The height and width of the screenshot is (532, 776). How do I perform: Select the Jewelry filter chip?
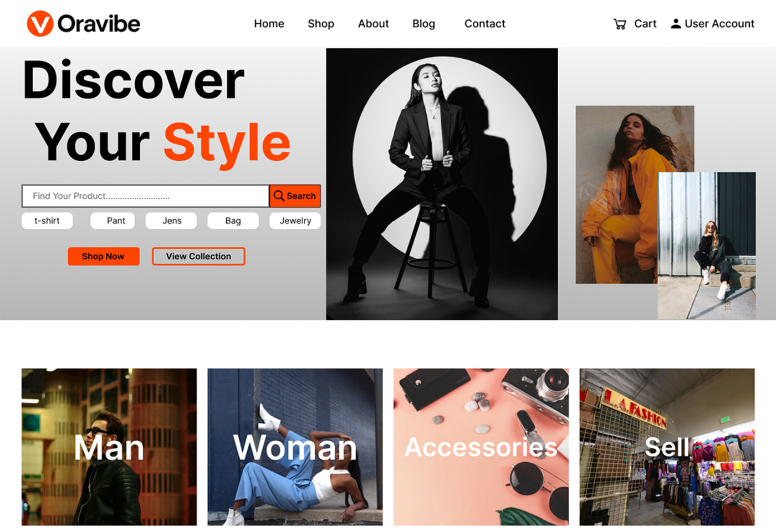tap(294, 221)
